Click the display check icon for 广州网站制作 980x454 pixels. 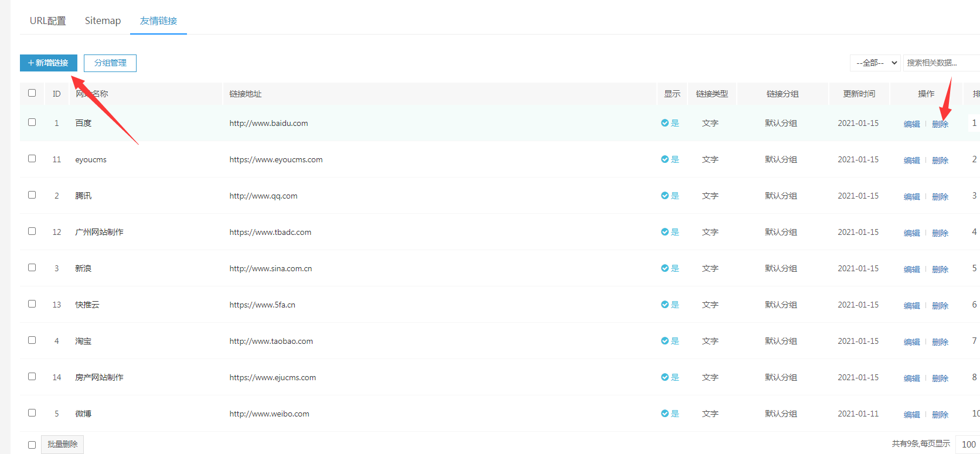[665, 232]
